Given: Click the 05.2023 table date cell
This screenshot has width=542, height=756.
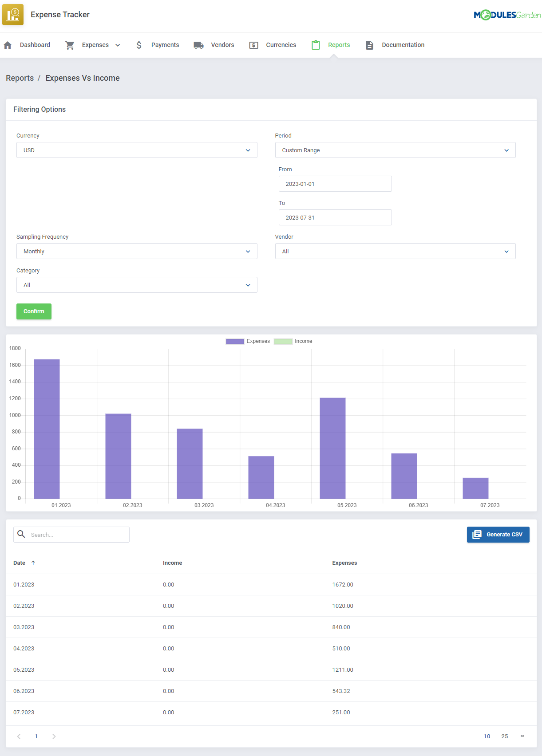Looking at the screenshot, I should (x=24, y=670).
